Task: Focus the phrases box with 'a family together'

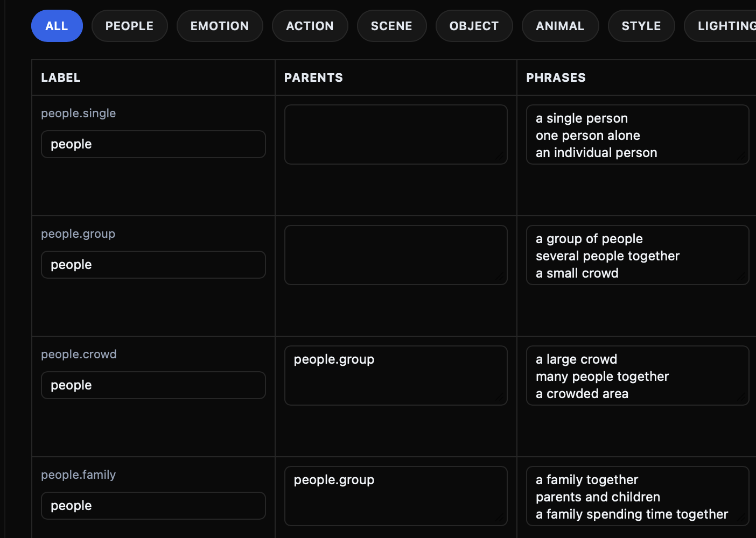Action: pos(638,496)
